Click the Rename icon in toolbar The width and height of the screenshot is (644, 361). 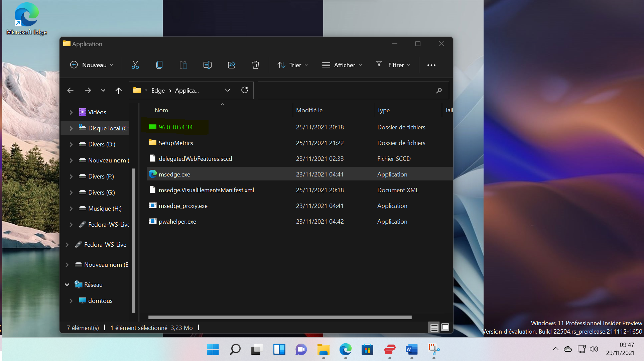207,65
